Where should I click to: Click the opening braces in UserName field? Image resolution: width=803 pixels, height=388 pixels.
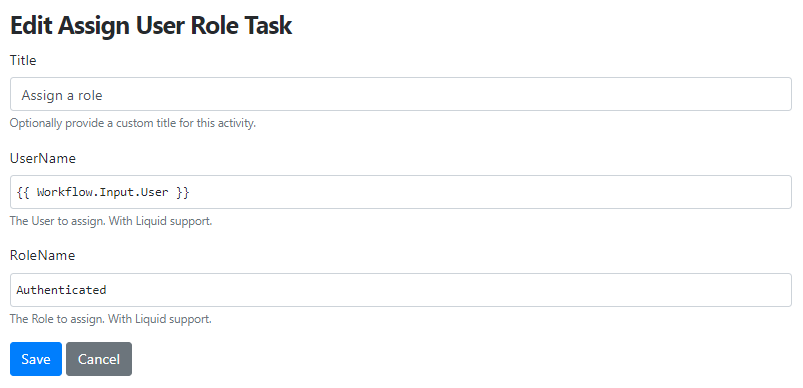[23, 192]
